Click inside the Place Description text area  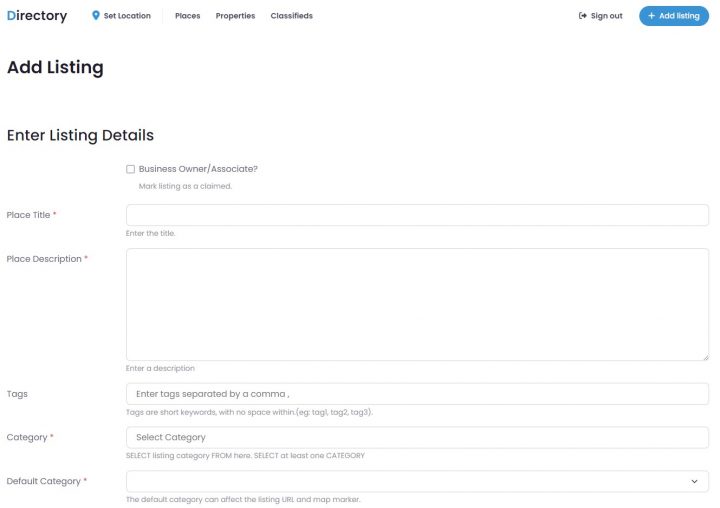pyautogui.click(x=417, y=304)
